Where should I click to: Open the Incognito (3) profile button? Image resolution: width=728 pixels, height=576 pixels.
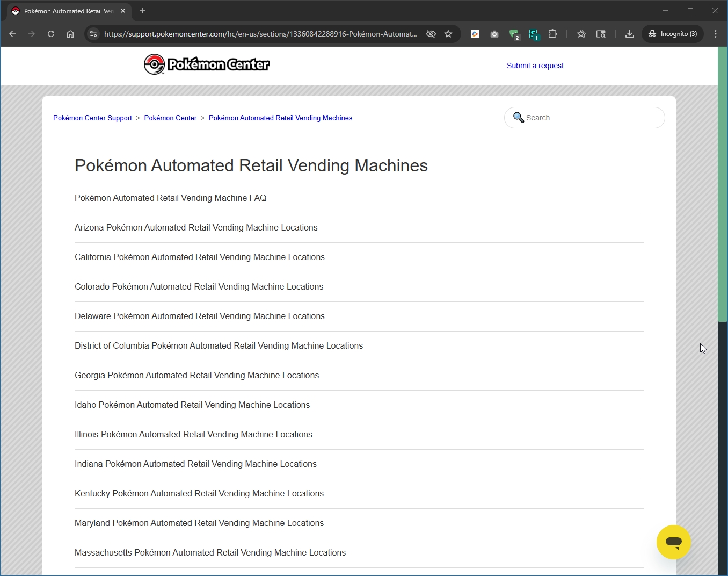pos(673,34)
